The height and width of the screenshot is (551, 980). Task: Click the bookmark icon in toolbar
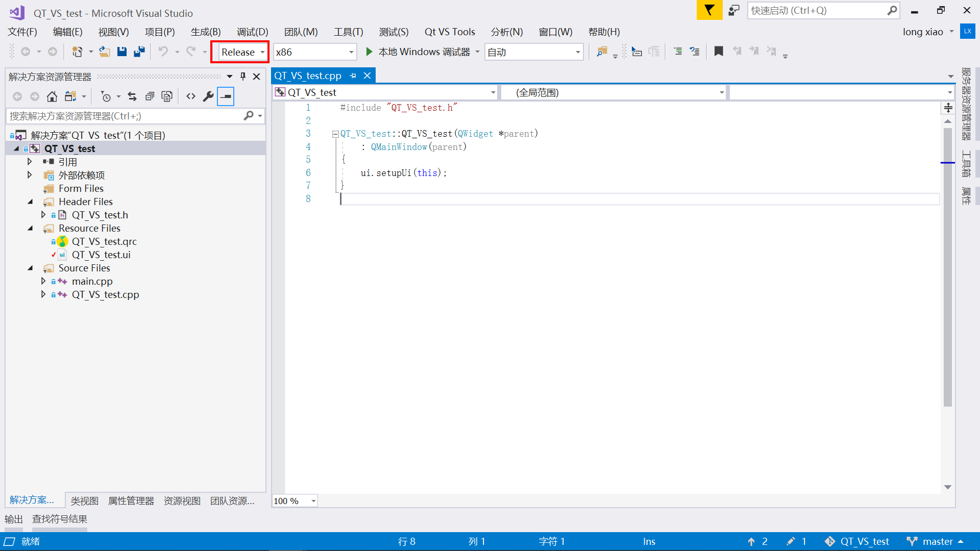pyautogui.click(x=719, y=52)
